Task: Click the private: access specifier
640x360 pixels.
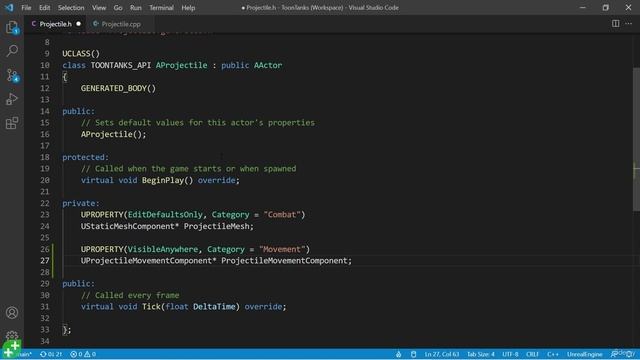Action: pyautogui.click(x=81, y=203)
